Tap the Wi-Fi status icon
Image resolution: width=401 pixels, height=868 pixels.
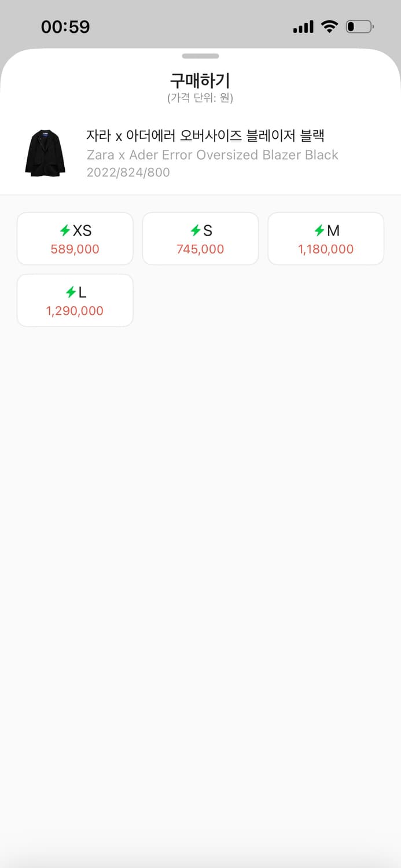coord(329,27)
